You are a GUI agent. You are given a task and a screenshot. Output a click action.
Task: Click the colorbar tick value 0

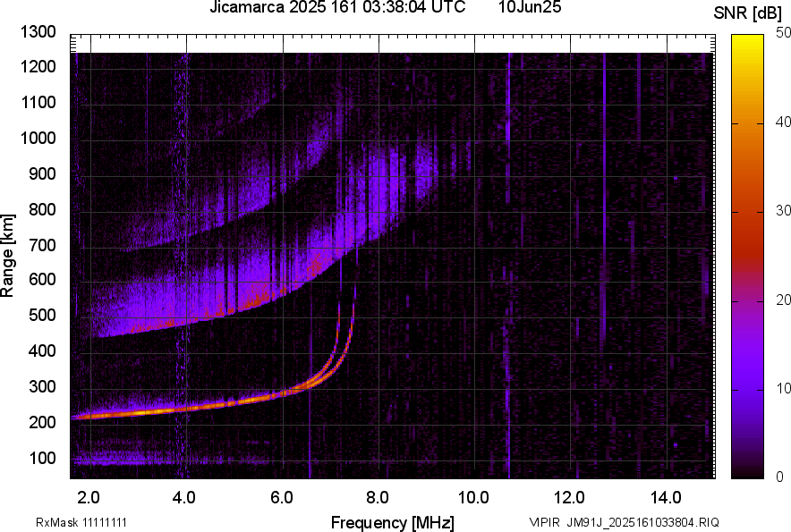pos(780,477)
